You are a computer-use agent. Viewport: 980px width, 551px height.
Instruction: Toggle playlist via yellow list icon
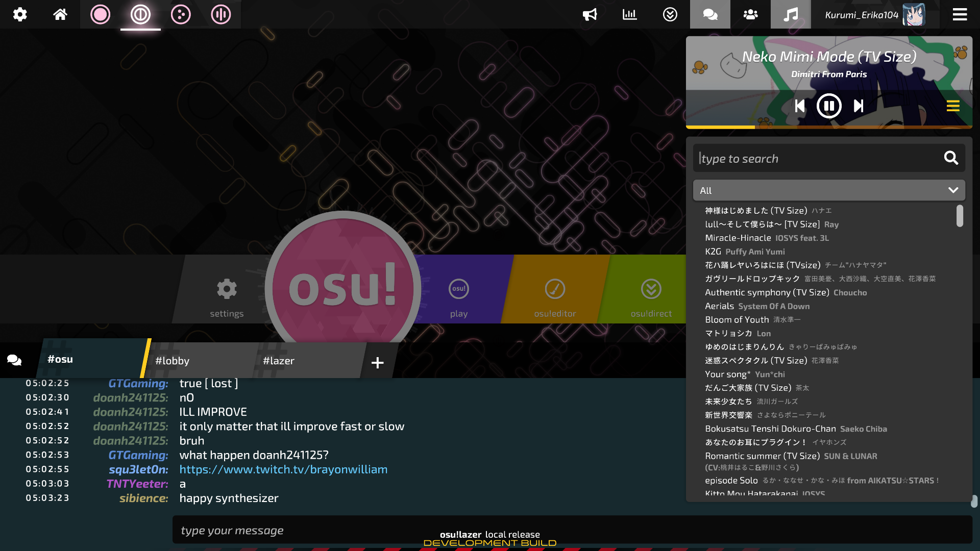point(953,106)
